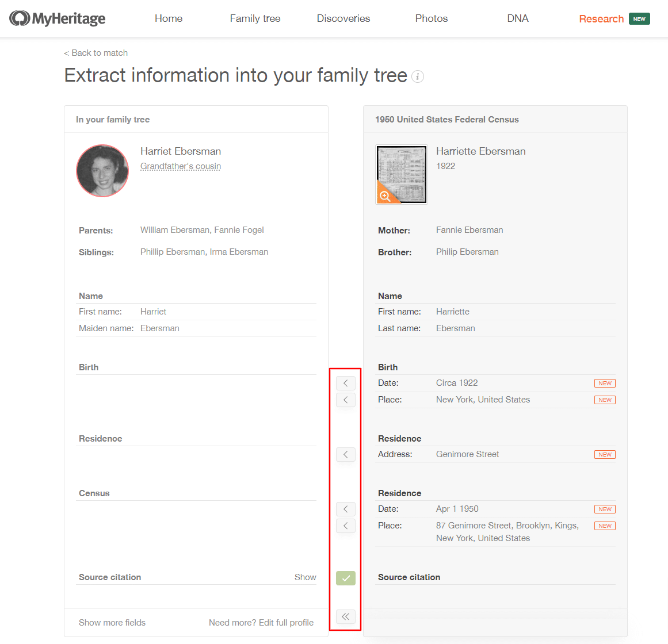Screen dimensions: 668x644
Task: Click Need more? Edit full profile
Action: tap(261, 623)
